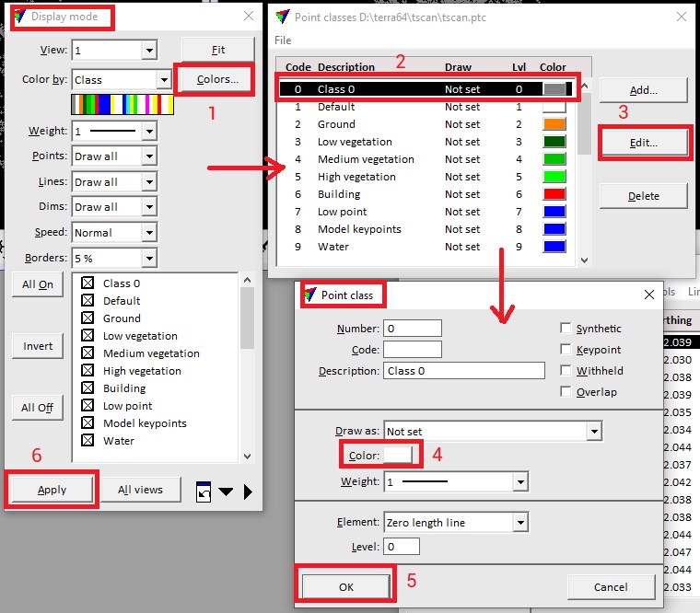Viewport: 700px width, 613px height.
Task: Click OK in Point class dialog
Action: tap(346, 586)
